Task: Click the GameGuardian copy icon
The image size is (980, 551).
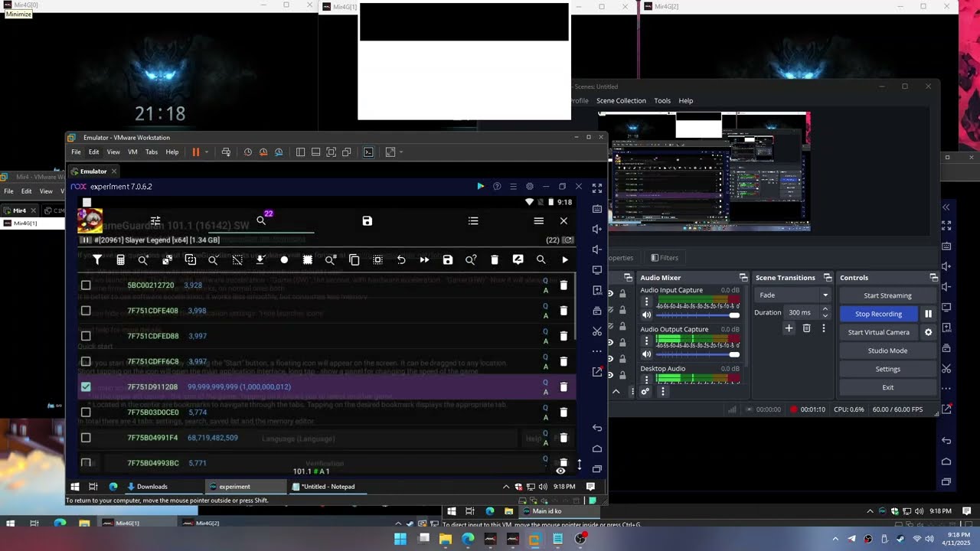Action: pyautogui.click(x=354, y=260)
